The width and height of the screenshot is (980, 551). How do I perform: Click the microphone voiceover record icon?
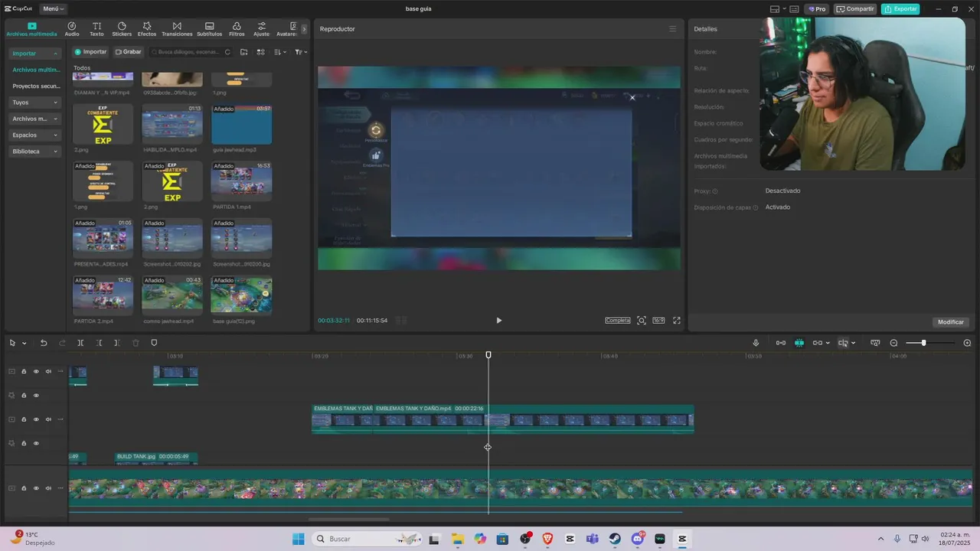tap(756, 343)
